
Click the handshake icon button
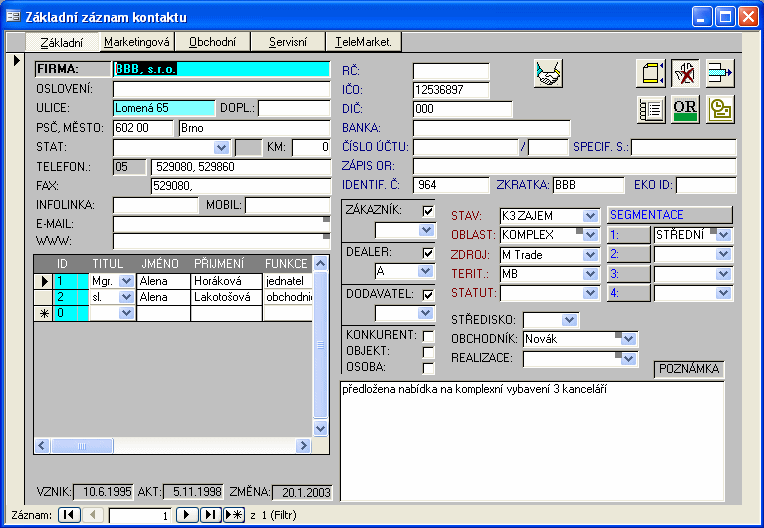548,74
